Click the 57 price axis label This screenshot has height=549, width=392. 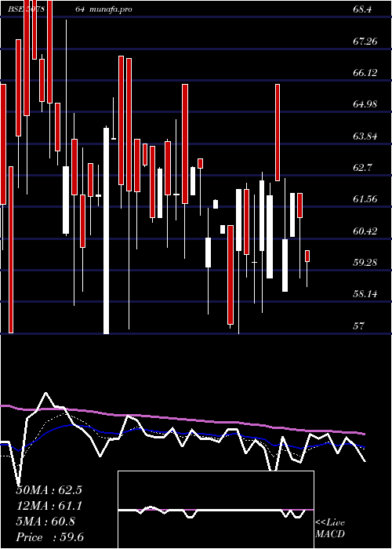point(359,325)
